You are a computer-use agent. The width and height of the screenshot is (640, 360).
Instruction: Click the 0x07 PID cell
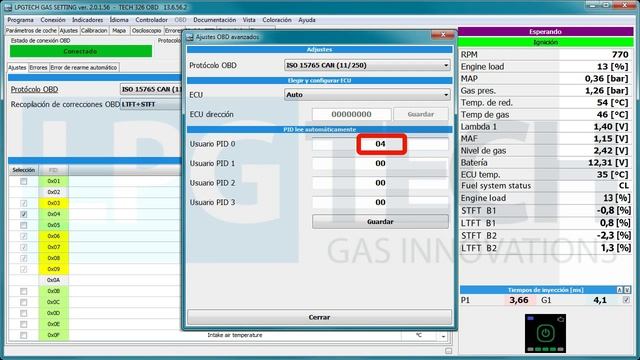53,247
